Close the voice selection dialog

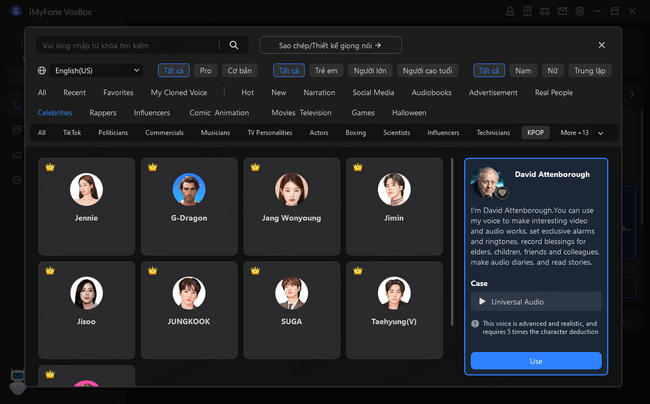coord(601,45)
